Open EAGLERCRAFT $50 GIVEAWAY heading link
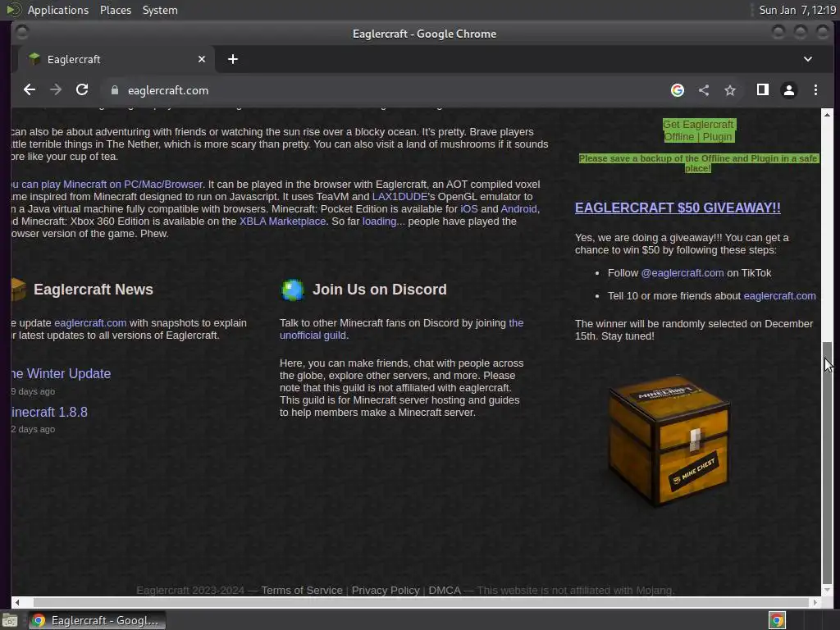The height and width of the screenshot is (630, 840). tap(677, 208)
